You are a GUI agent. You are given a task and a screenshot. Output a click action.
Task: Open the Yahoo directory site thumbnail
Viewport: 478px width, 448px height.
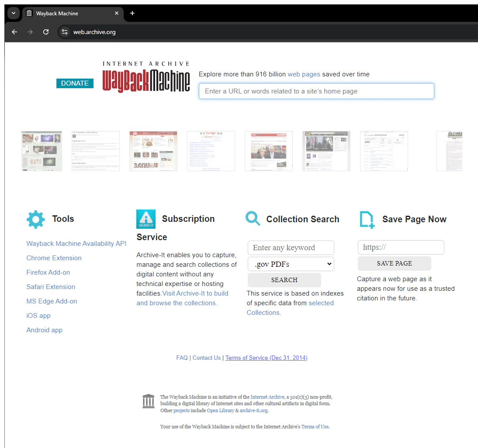[x=211, y=151]
